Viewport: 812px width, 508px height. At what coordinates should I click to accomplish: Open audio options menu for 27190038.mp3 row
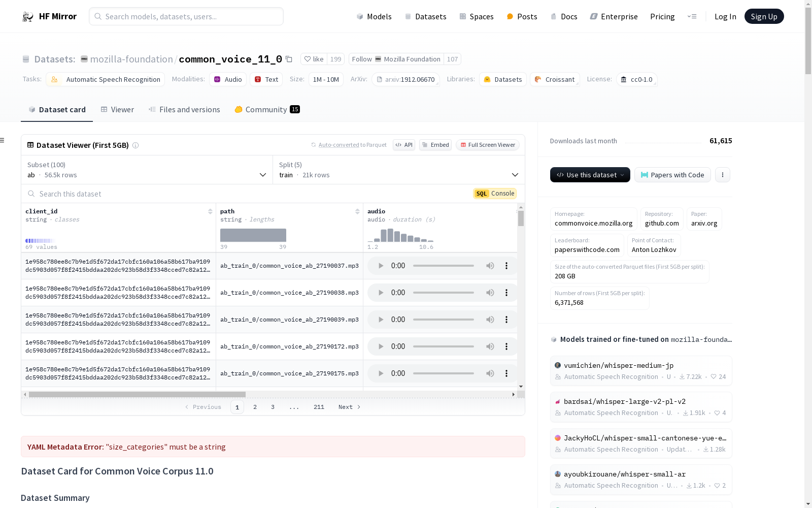click(506, 293)
